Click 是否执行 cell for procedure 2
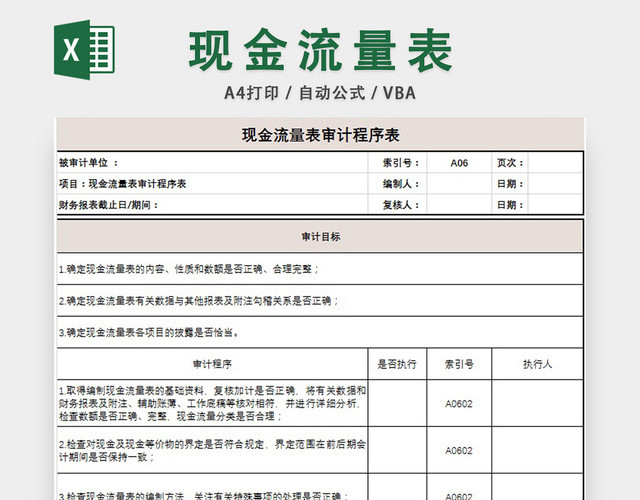Image resolution: width=640 pixels, height=500 pixels. [x=397, y=450]
